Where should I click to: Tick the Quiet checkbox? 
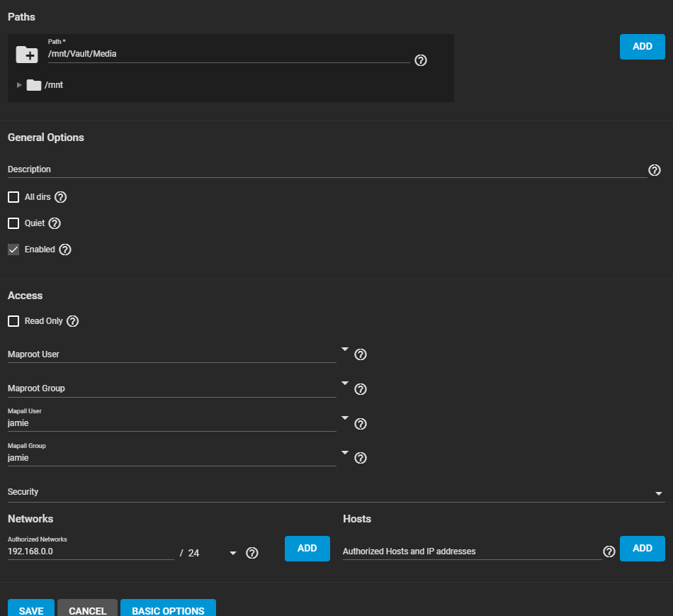click(13, 223)
